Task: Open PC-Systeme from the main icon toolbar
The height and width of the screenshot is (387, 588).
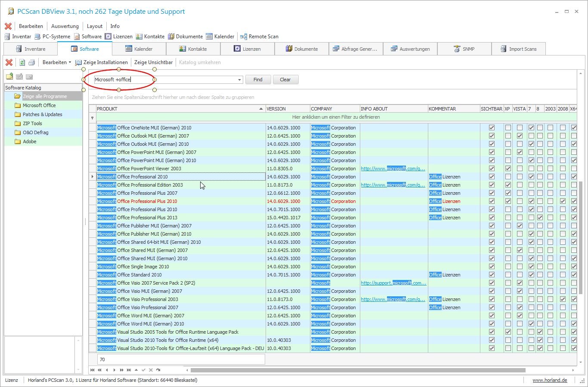Action: click(x=53, y=37)
